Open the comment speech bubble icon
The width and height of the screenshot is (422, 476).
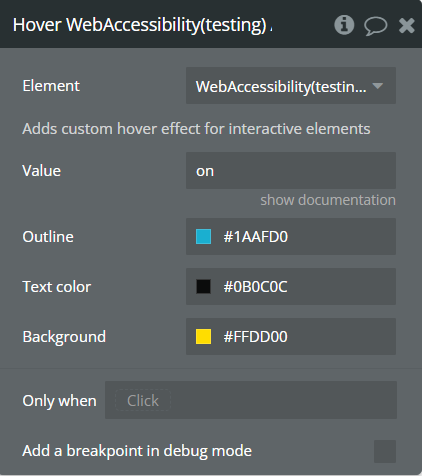click(376, 26)
